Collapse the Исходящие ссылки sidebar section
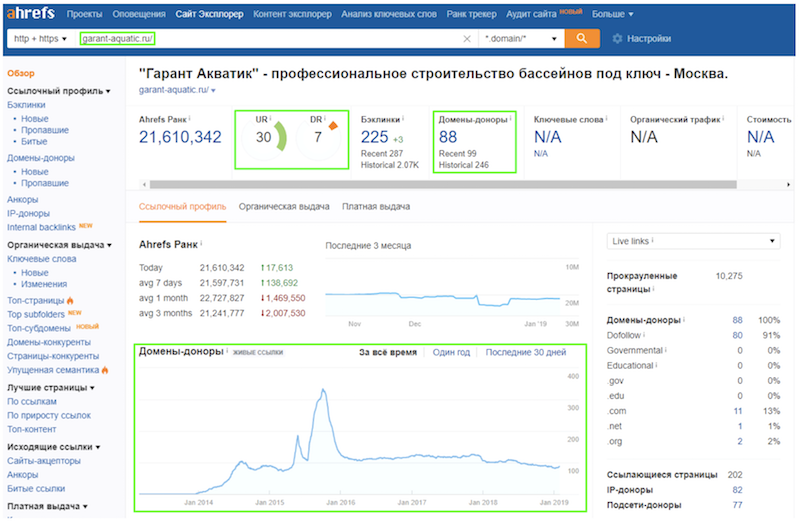The image size is (800, 529). (54, 447)
